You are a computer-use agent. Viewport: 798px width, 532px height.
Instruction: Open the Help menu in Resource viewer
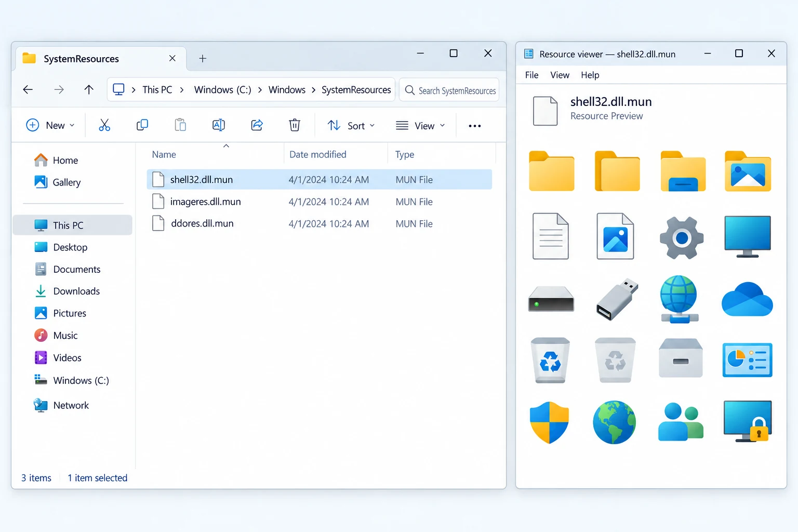coord(590,75)
